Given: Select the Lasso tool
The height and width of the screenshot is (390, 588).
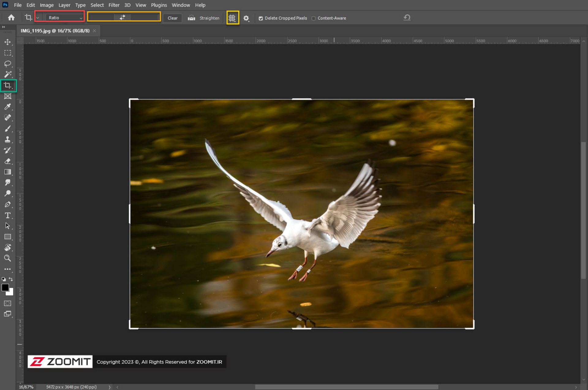Looking at the screenshot, I should 8,64.
